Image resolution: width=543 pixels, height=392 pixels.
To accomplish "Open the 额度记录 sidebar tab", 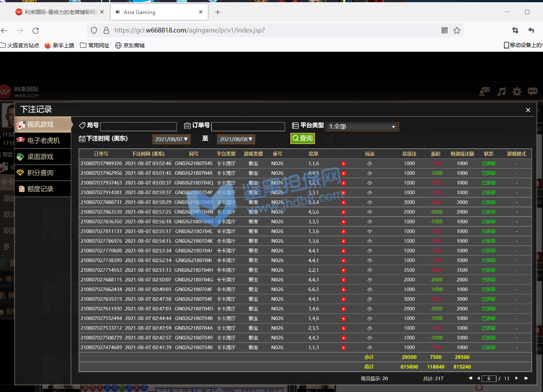I will point(40,189).
